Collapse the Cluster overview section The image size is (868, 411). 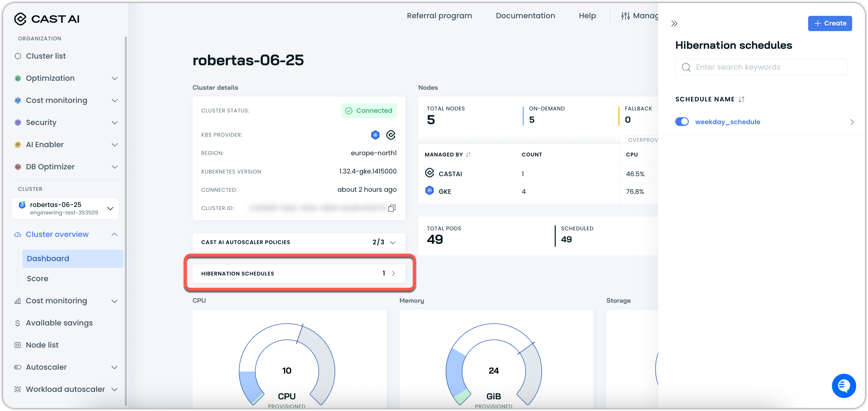(x=115, y=235)
